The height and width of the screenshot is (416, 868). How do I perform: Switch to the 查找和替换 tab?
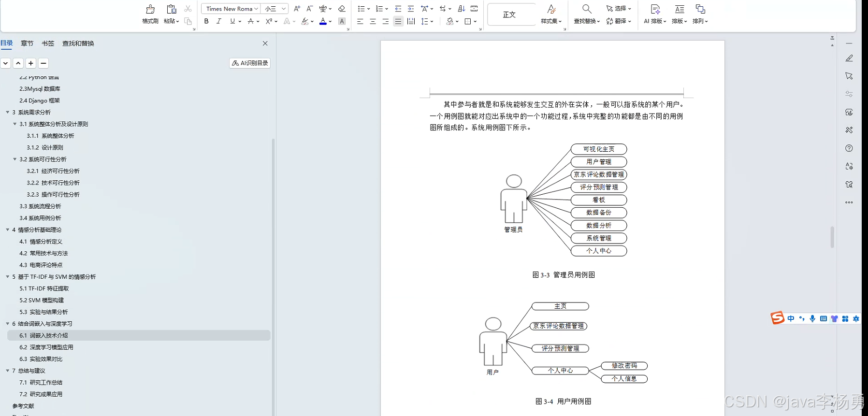coord(78,43)
